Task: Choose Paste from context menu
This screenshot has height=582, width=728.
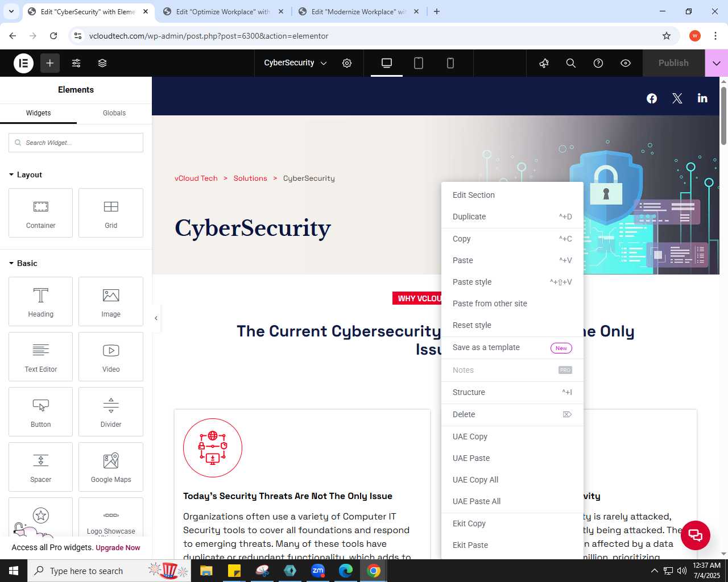Action: click(x=512, y=260)
